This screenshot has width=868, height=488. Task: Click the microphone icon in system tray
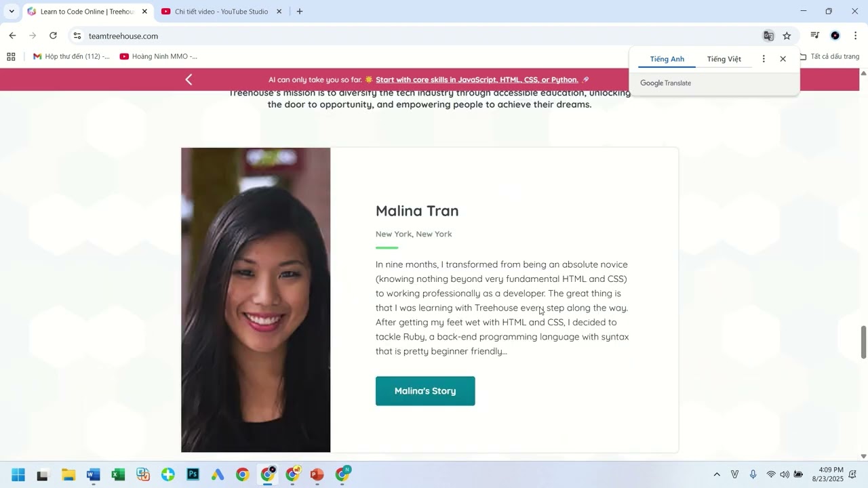753,474
